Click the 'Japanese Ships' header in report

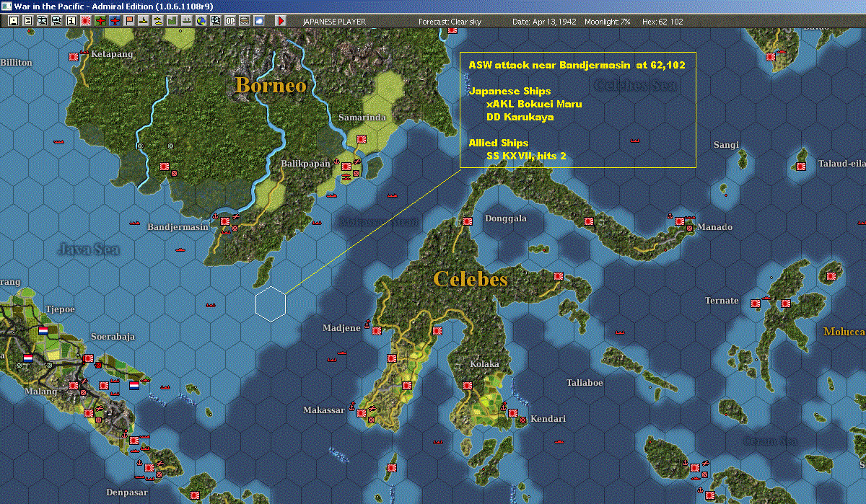tap(509, 91)
